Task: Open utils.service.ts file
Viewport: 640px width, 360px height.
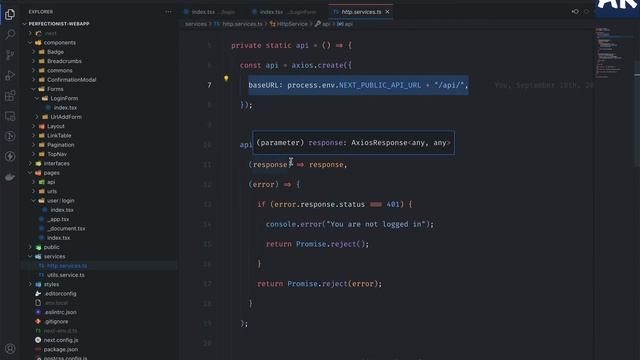Action: pos(66,275)
